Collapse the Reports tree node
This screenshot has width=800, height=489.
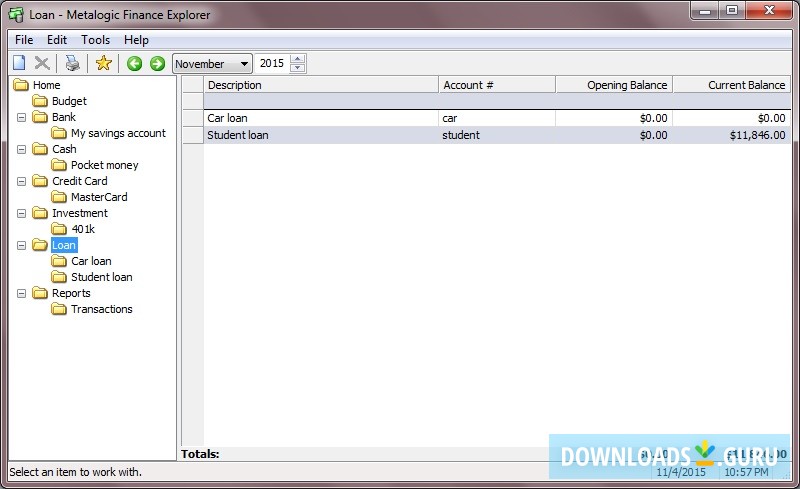point(21,294)
